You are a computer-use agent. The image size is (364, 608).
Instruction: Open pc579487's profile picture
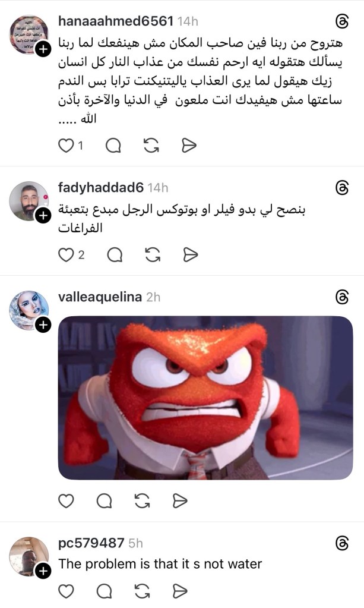pyautogui.click(x=29, y=556)
